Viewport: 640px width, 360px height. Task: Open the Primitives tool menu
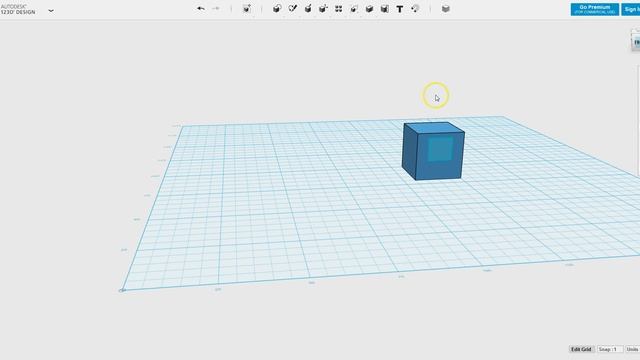[277, 9]
